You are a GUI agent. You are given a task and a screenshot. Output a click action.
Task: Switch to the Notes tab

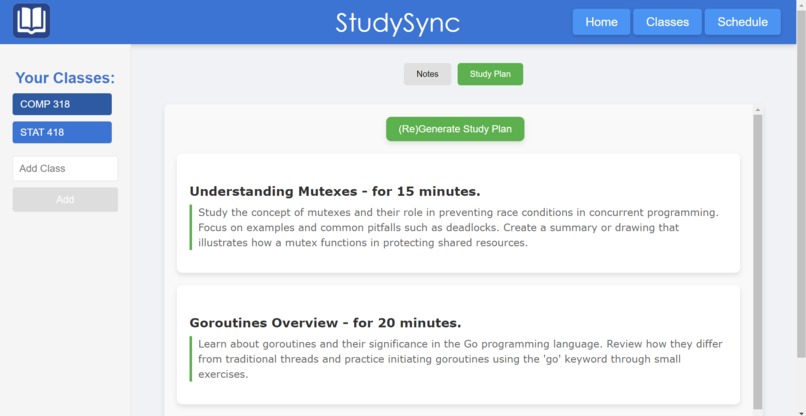click(427, 74)
